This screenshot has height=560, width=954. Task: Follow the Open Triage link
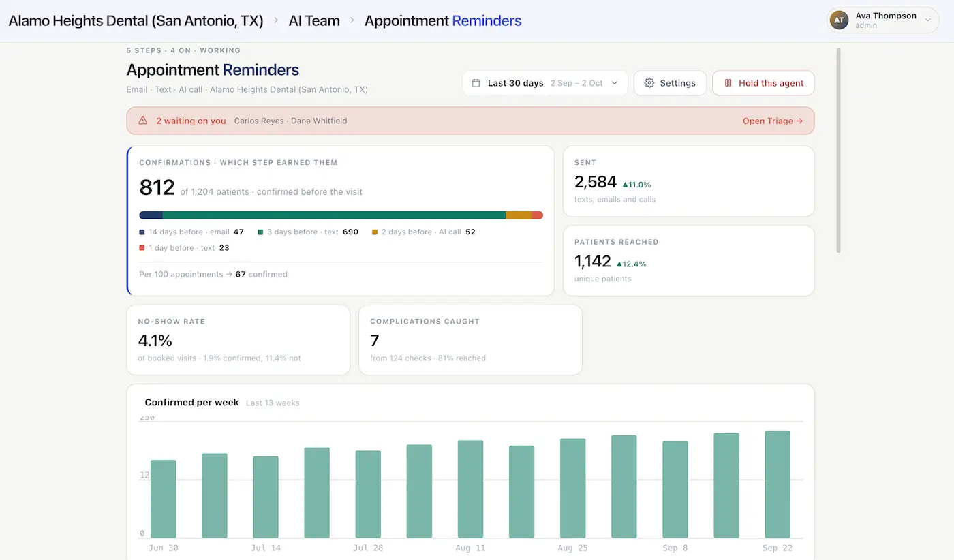tap(773, 121)
